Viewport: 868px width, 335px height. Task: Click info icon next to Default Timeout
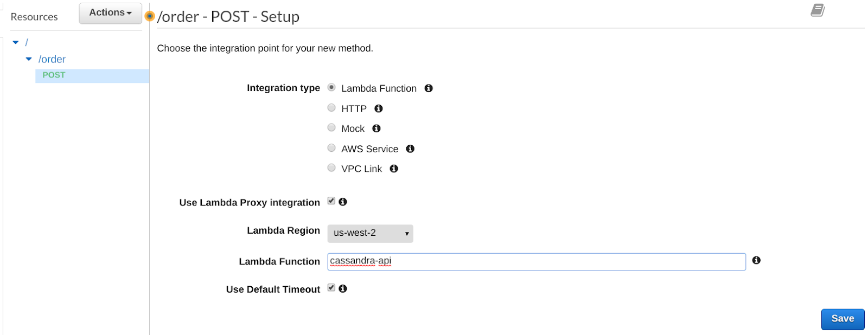(343, 289)
